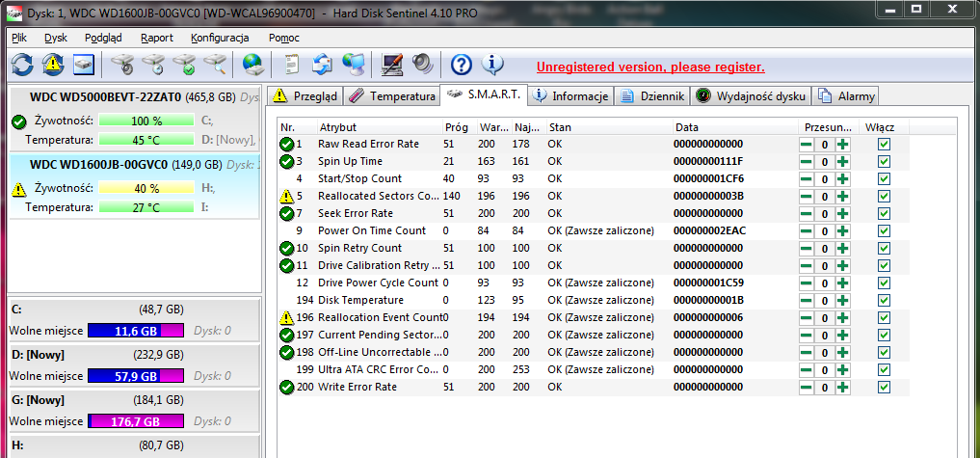The image size is (980, 458).
Task: Click the green check icon for Spin Retry Count
Action: (x=287, y=249)
